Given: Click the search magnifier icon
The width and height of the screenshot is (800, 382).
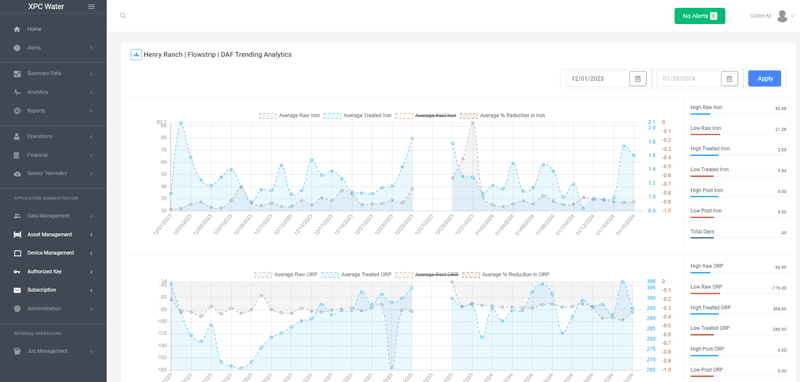Looking at the screenshot, I should [x=123, y=16].
